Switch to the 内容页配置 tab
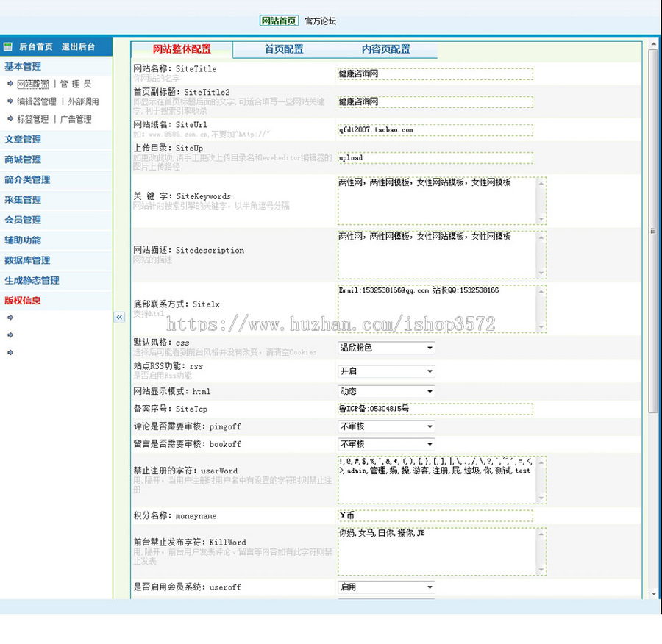This screenshot has height=644, width=662. [x=385, y=50]
